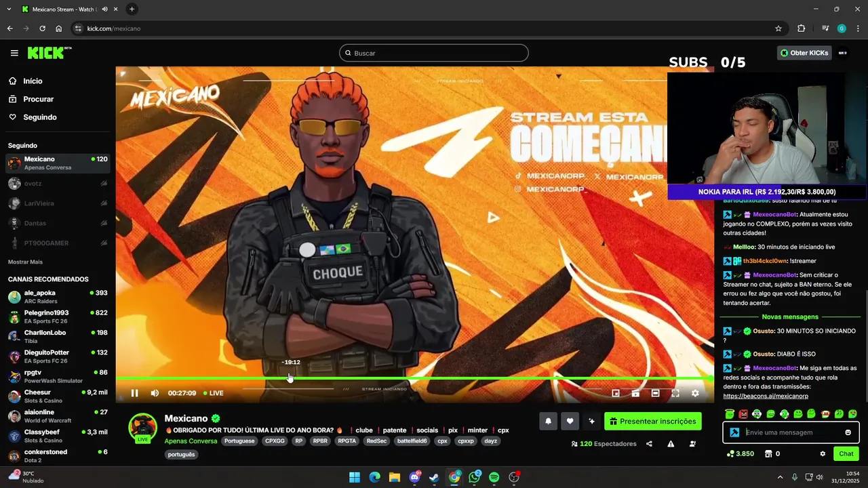
Task: Open the user avatar menu
Action: click(843, 53)
